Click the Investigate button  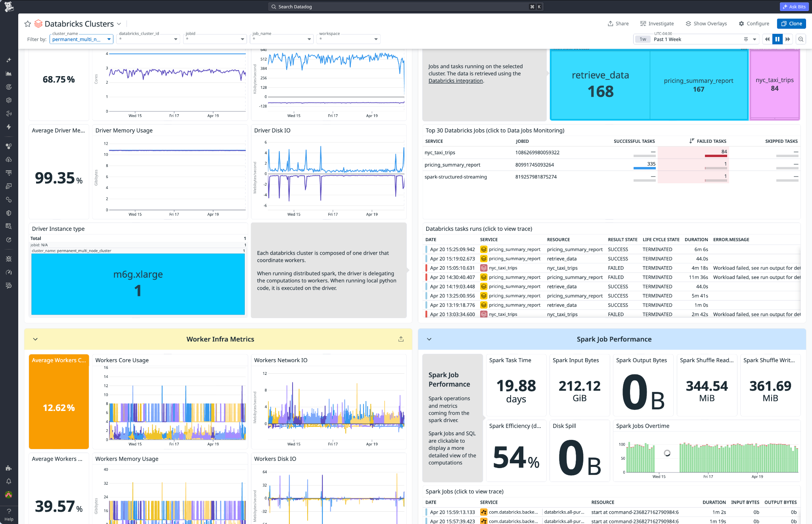click(657, 24)
